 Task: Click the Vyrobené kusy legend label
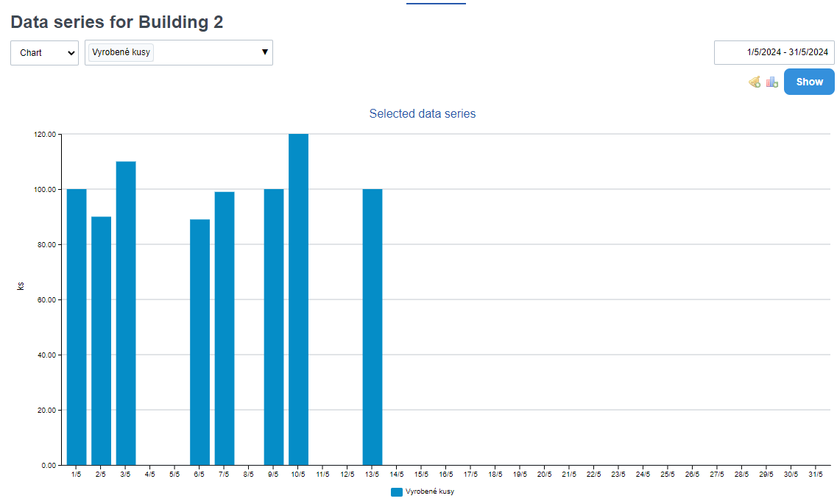click(x=429, y=491)
